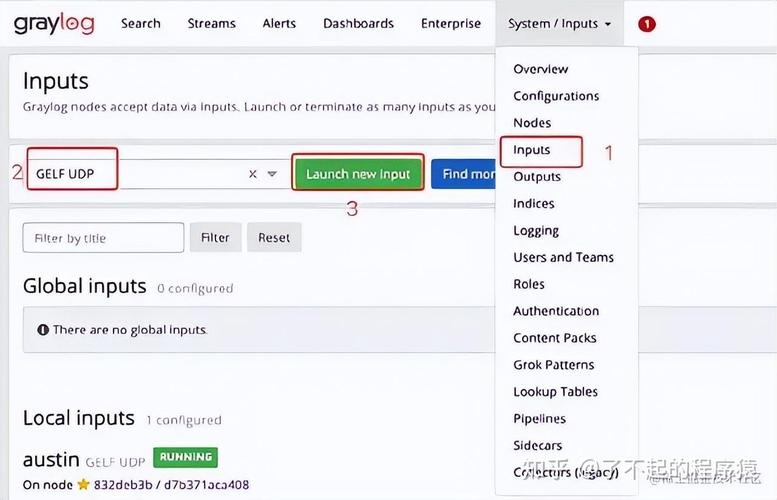The image size is (777, 500).
Task: Click the Filter by title text field
Action: pyautogui.click(x=103, y=238)
